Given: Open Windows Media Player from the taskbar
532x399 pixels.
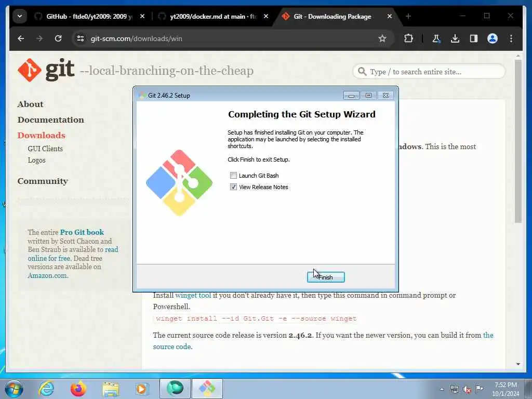Looking at the screenshot, I should pyautogui.click(x=142, y=389).
